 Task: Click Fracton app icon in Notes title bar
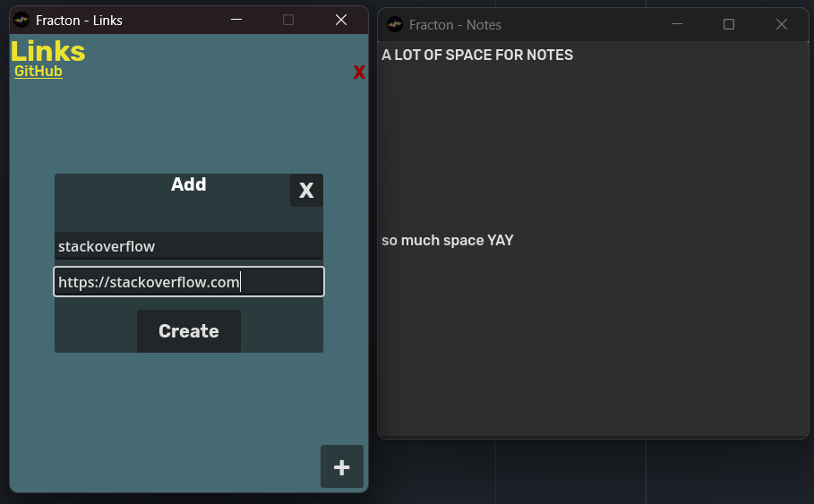pyautogui.click(x=395, y=24)
